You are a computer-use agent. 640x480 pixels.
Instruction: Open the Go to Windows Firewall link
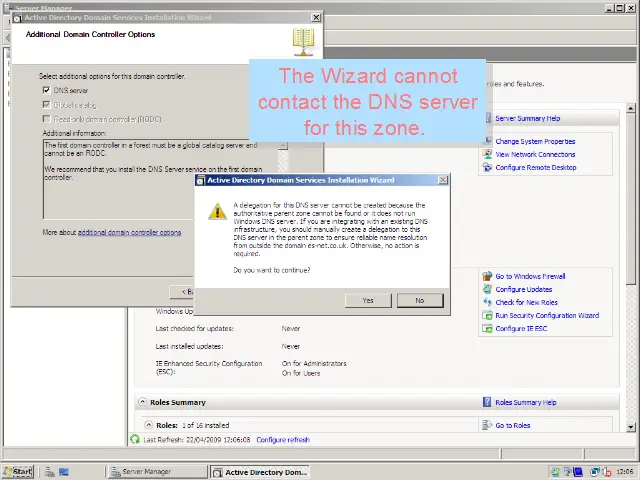click(x=530, y=276)
